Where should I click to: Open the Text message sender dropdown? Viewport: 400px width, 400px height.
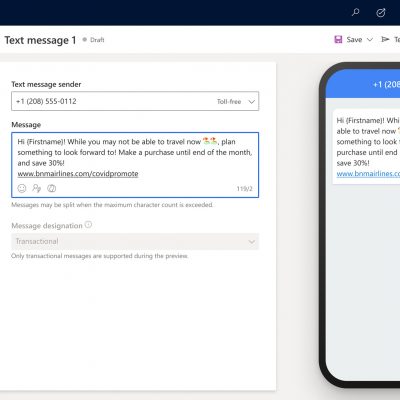(135, 101)
